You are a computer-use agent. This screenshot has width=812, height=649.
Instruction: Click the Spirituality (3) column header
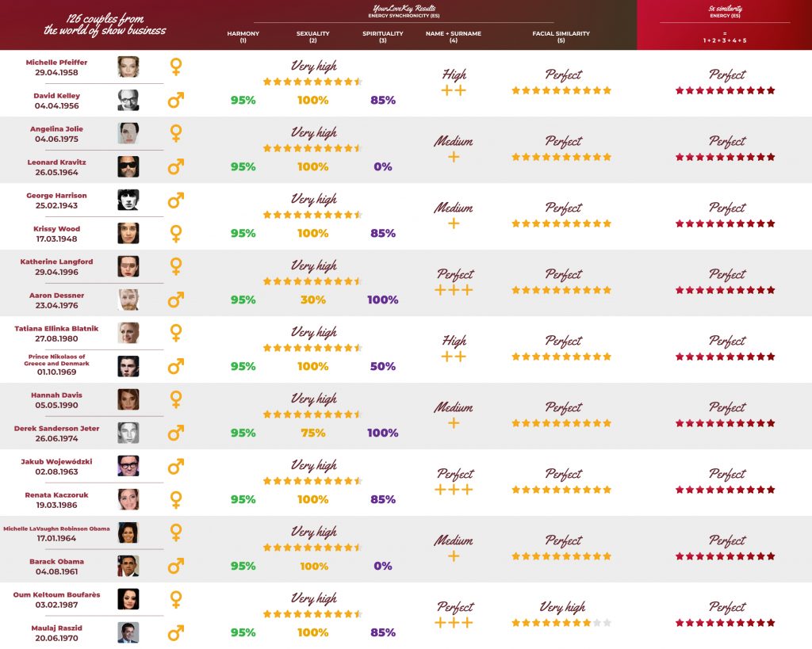[383, 36]
